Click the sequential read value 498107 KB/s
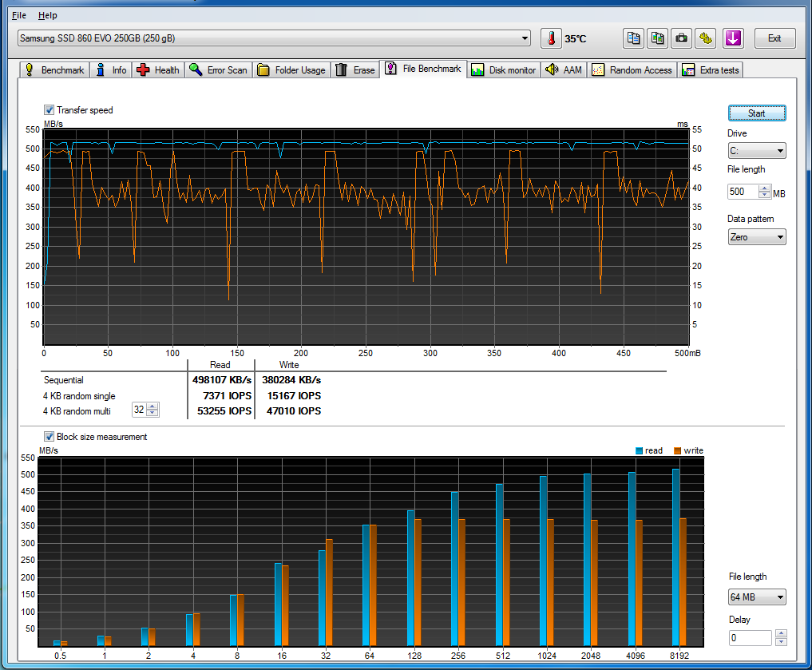The image size is (812, 670). click(x=222, y=379)
